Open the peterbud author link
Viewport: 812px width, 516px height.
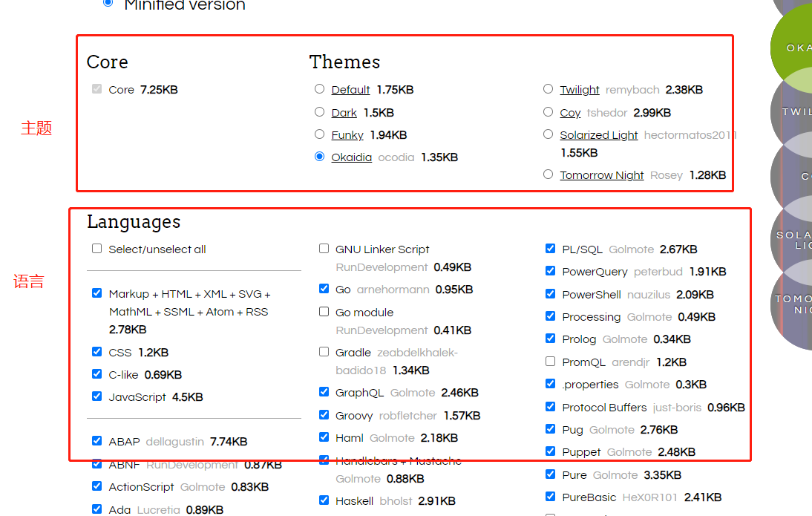(x=658, y=272)
